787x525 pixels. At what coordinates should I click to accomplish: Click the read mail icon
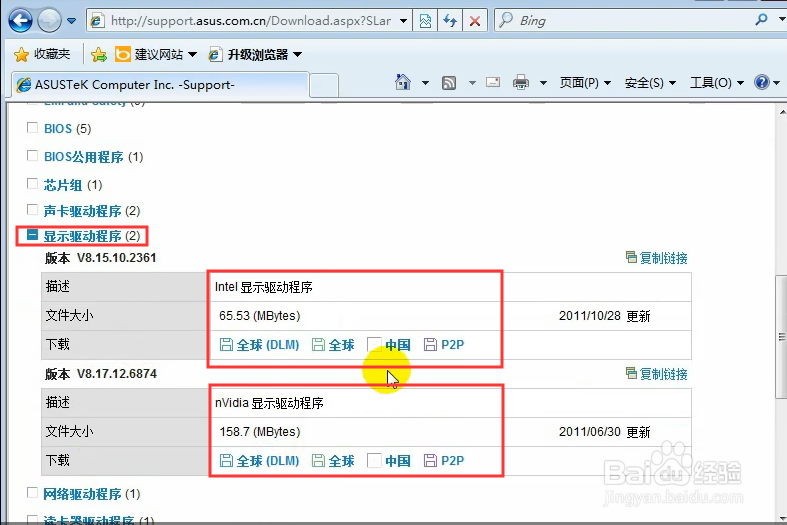pyautogui.click(x=493, y=82)
